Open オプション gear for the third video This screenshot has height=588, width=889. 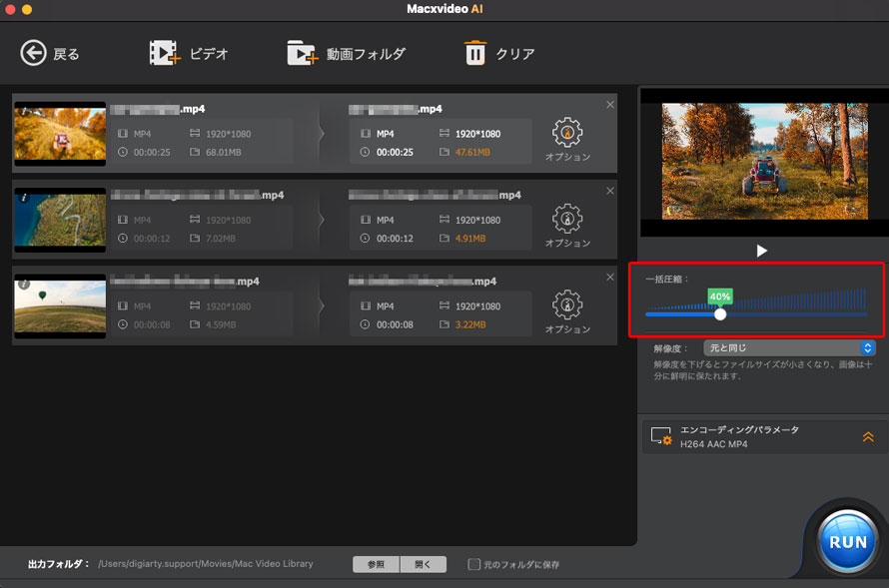[567, 304]
